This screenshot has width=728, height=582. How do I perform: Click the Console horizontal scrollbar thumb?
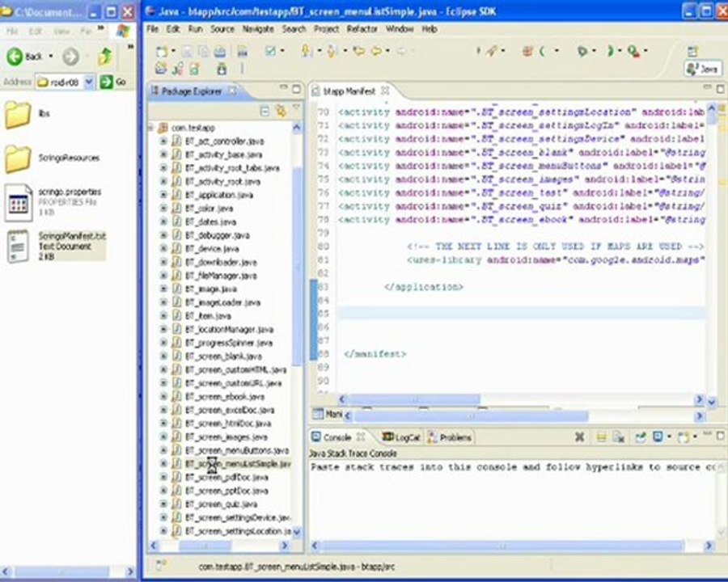[502, 546]
